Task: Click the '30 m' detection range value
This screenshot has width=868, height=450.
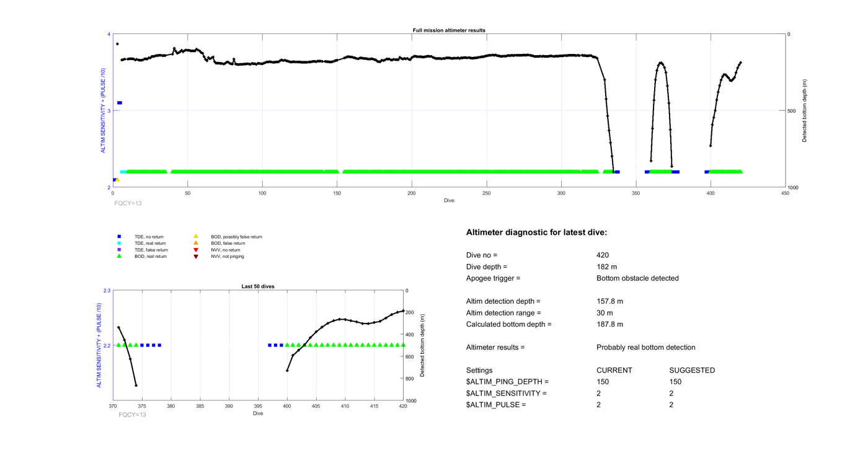Action: click(x=604, y=313)
